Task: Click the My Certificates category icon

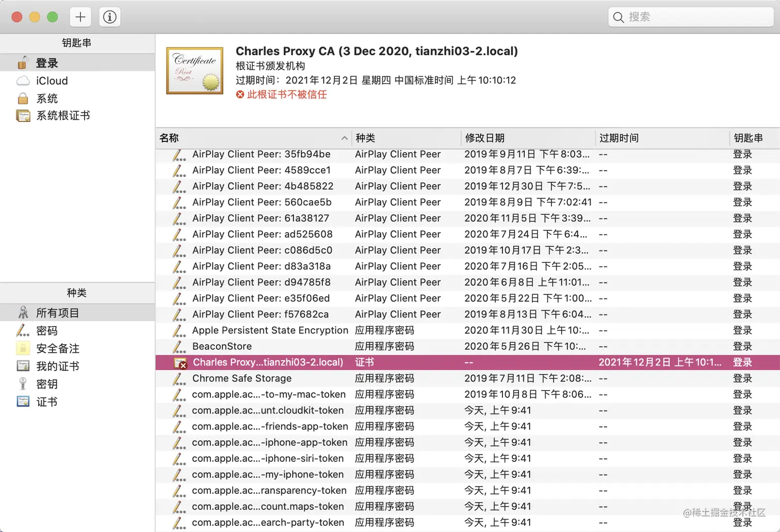Action: pyautogui.click(x=23, y=366)
